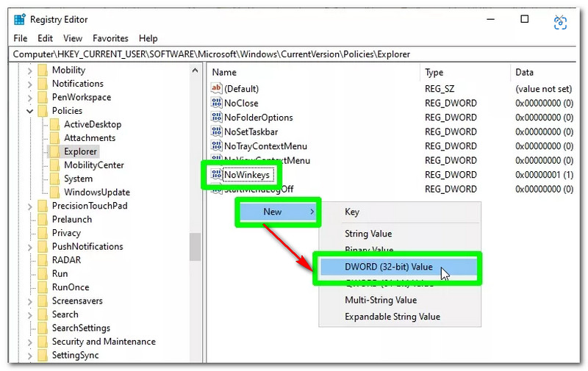
Task: Select the SettingSync tree item
Action: (76, 356)
